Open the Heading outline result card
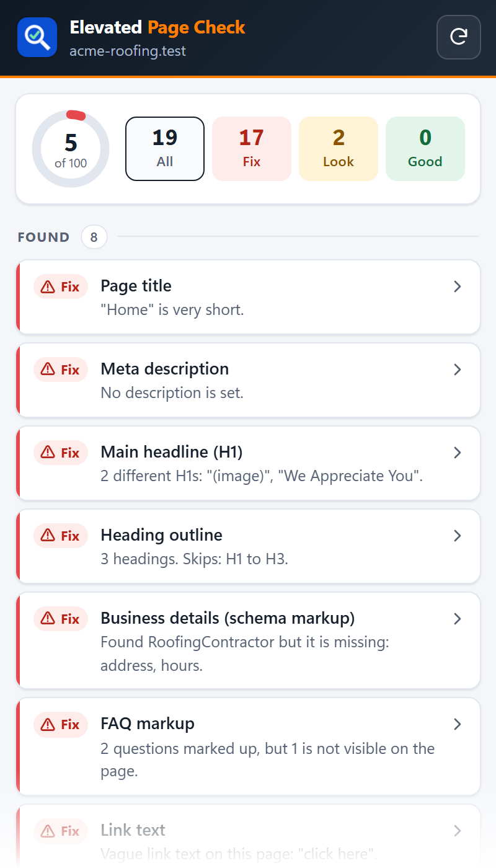 248,546
